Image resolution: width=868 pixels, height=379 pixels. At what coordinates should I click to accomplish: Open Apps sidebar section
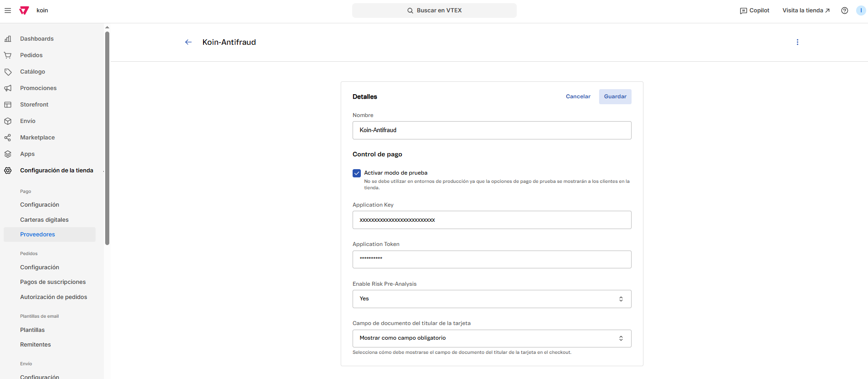(27, 154)
